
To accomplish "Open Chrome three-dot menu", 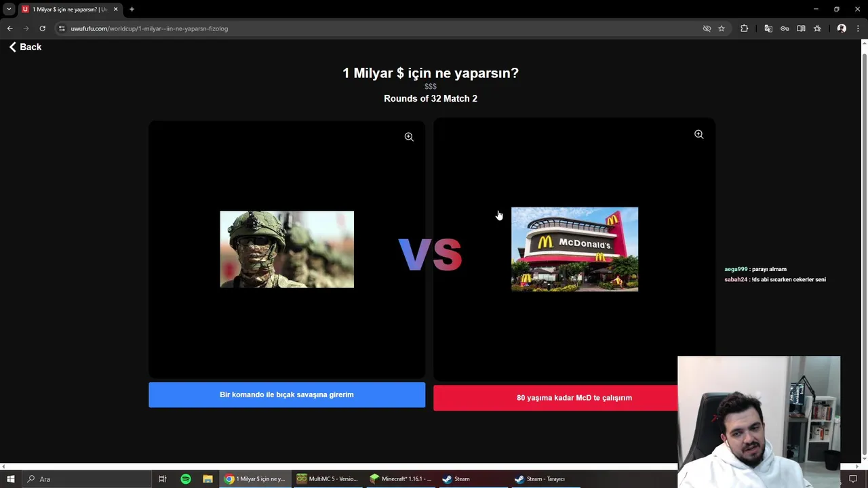I will click(x=858, y=28).
